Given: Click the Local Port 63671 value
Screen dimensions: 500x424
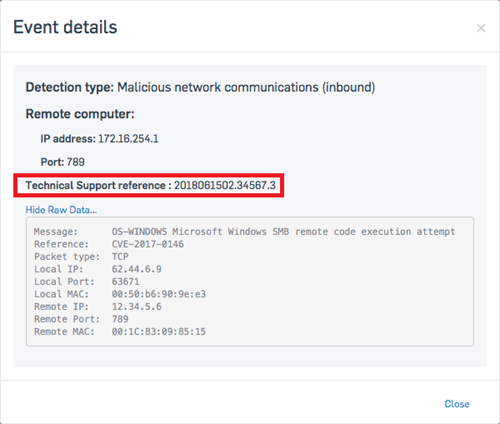Looking at the screenshot, I should 126,282.
